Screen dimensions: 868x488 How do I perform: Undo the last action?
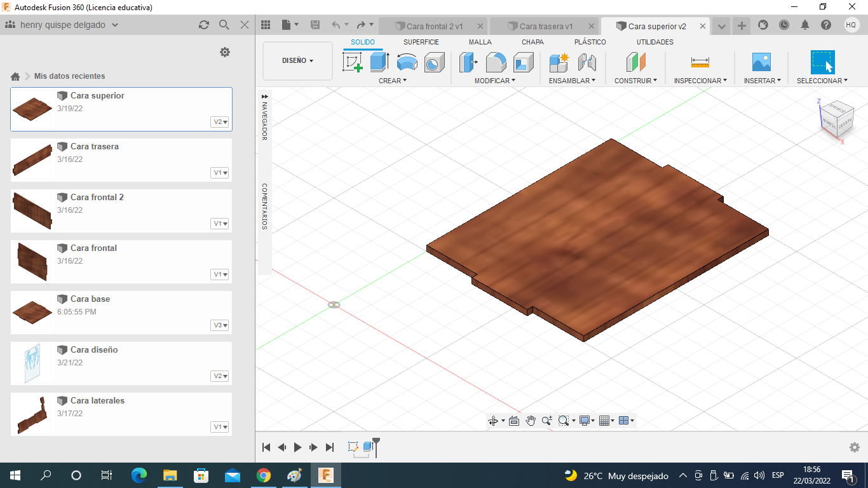coord(336,25)
